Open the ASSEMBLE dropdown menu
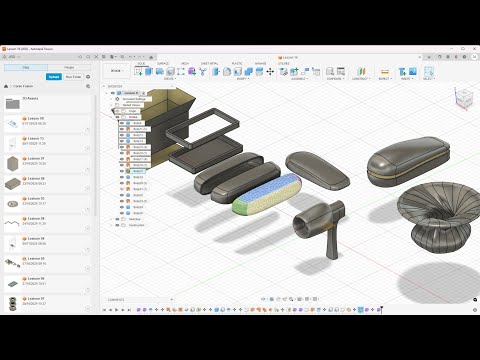The image size is (480, 360). (x=299, y=79)
